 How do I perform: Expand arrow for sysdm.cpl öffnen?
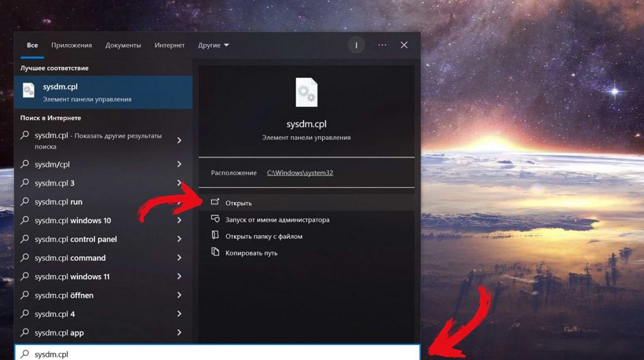coord(179,295)
